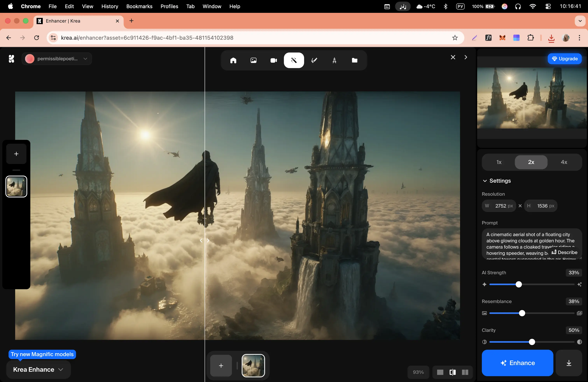Image resolution: width=588 pixels, height=382 pixels.
Task: Click the AI Strength slider handle
Action: [519, 284]
